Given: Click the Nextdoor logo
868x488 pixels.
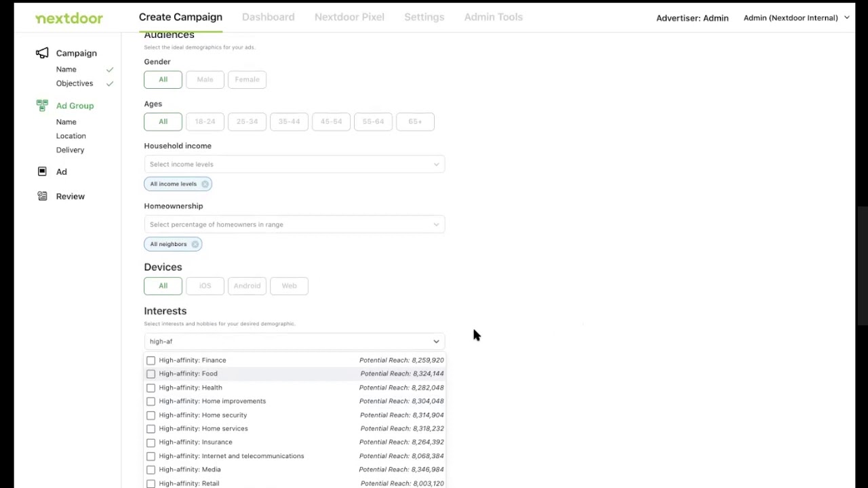Looking at the screenshot, I should [69, 18].
